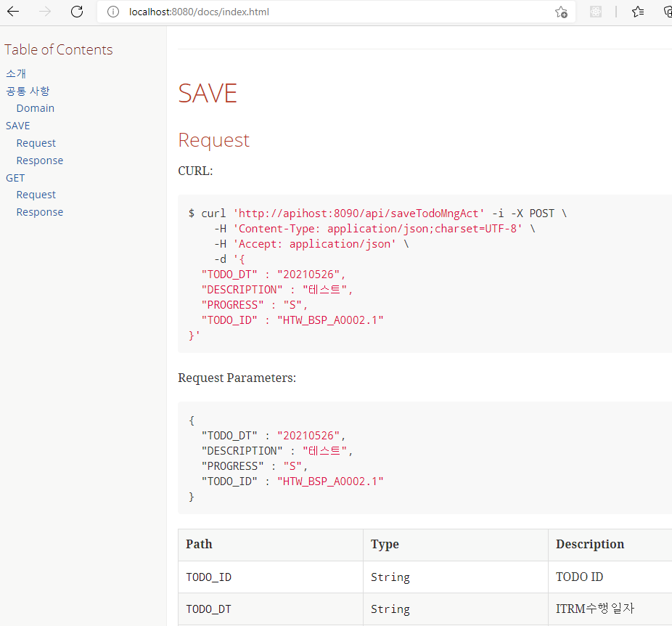The image size is (672, 626).
Task: Click "PROGRESS" : "S" in curl block
Action: [x=255, y=305]
